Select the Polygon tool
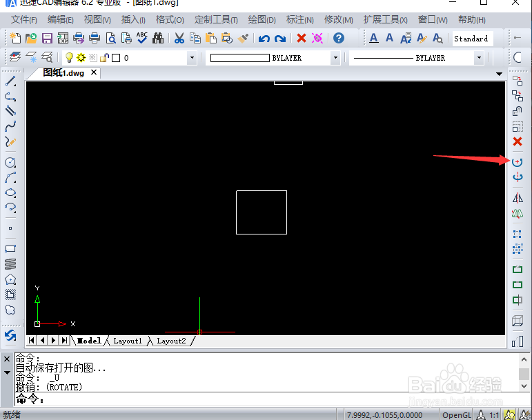This screenshot has height=420, width=532. [10, 279]
